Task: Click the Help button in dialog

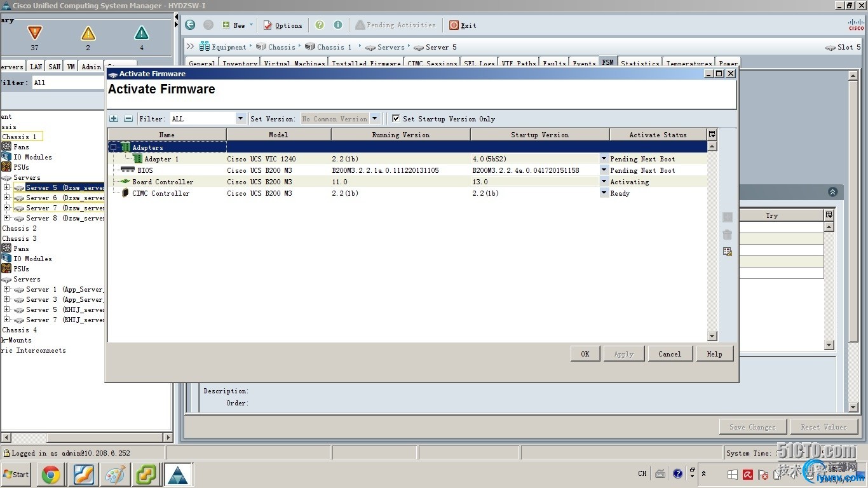Action: coord(714,354)
